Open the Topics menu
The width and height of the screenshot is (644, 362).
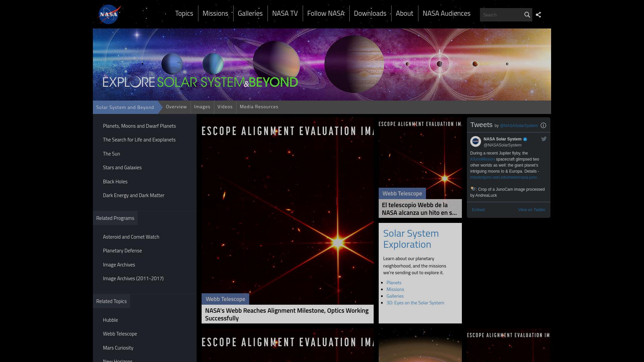[184, 13]
